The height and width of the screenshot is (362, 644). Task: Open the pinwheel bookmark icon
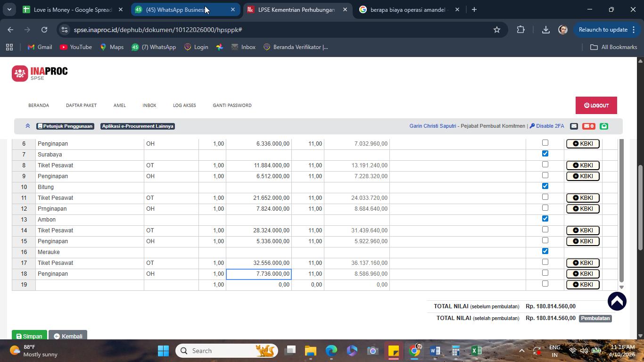click(220, 47)
